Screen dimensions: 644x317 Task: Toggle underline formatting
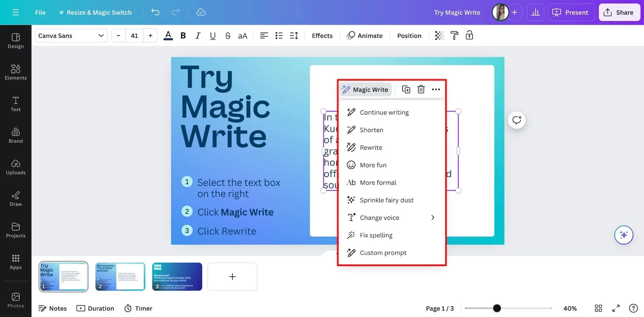click(213, 35)
